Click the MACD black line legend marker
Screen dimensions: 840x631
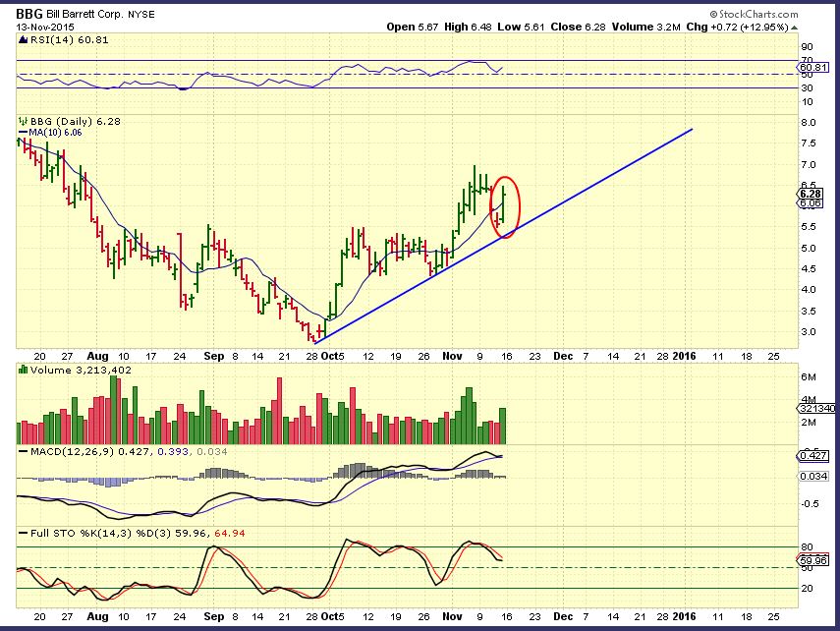23,452
